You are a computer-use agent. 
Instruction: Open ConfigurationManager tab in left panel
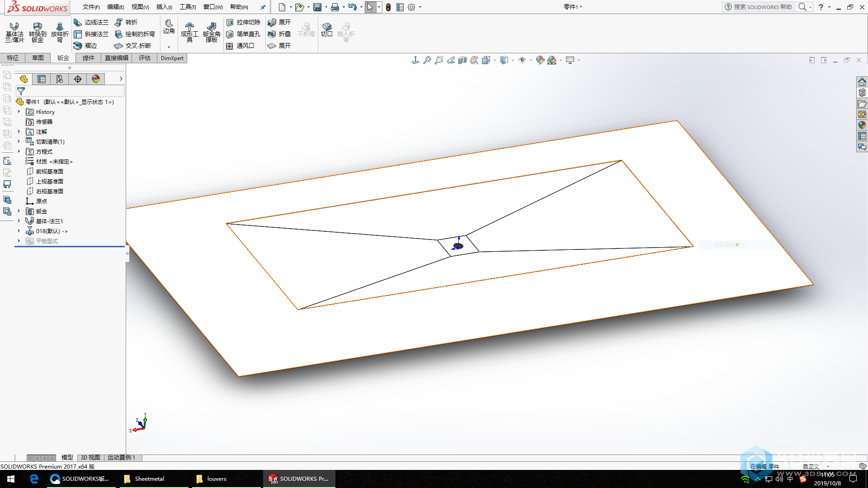[60, 79]
